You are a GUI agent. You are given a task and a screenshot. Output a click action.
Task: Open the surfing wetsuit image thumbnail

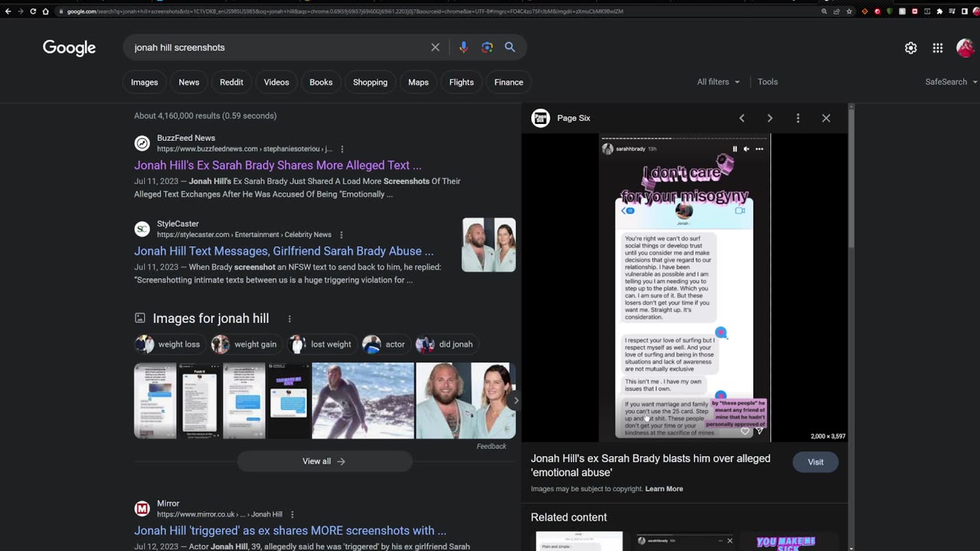363,400
